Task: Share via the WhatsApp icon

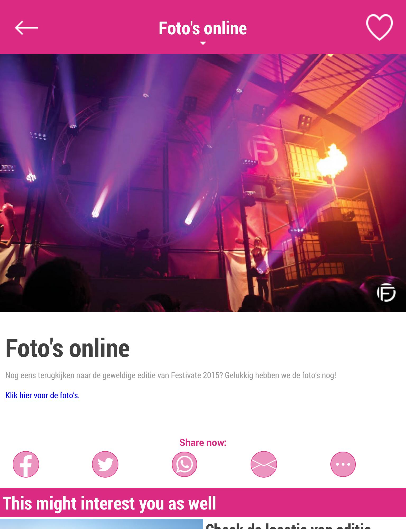Action: (184, 464)
